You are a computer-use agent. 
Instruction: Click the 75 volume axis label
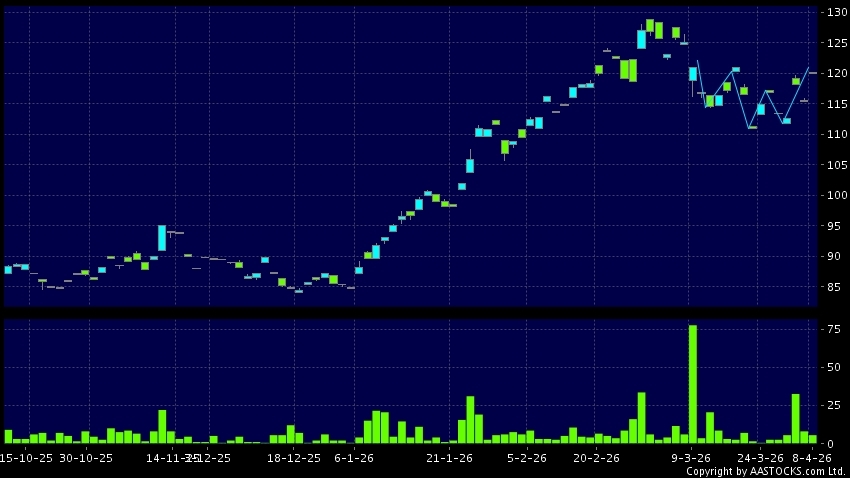click(x=832, y=327)
